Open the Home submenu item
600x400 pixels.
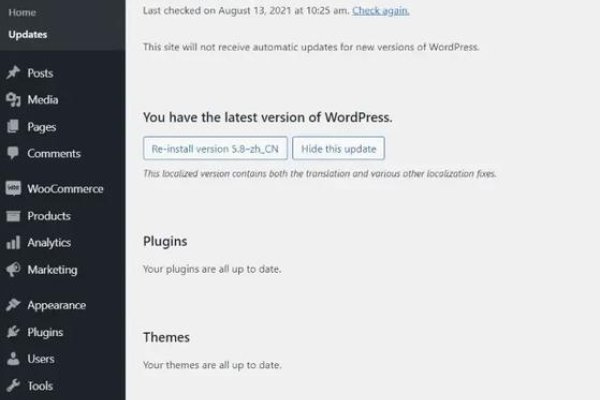tap(22, 13)
